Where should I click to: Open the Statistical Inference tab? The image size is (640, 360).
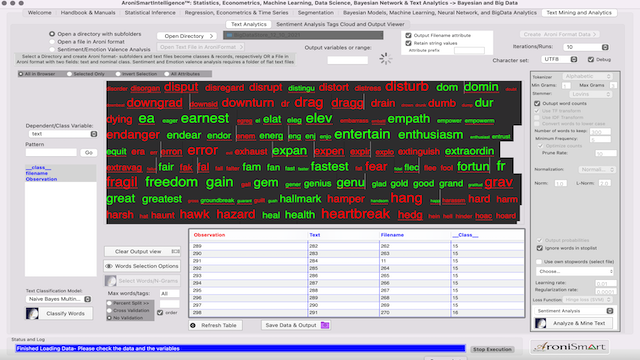pyautogui.click(x=150, y=13)
